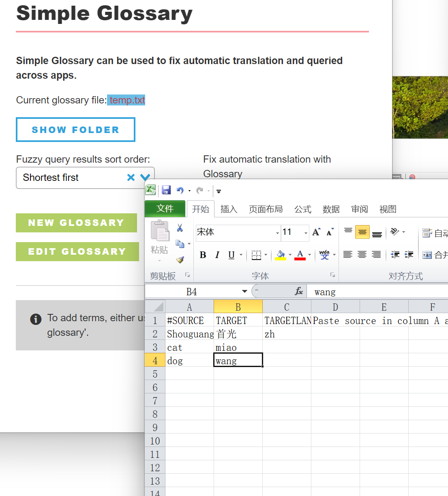Viewport: 448px width, 496px height.
Task: Expand the Shortest first sort dropdown
Action: click(145, 178)
